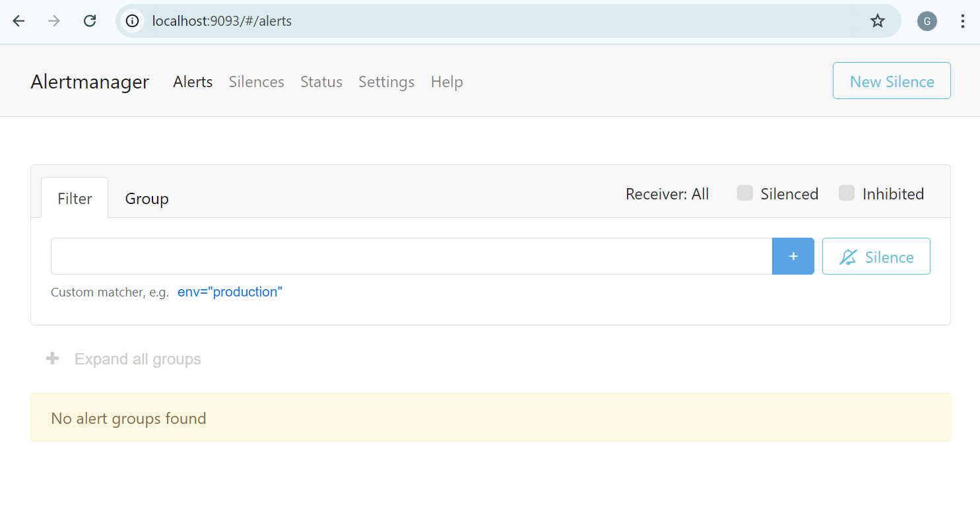Create a New Silence
This screenshot has width=980, height=511.
point(892,81)
